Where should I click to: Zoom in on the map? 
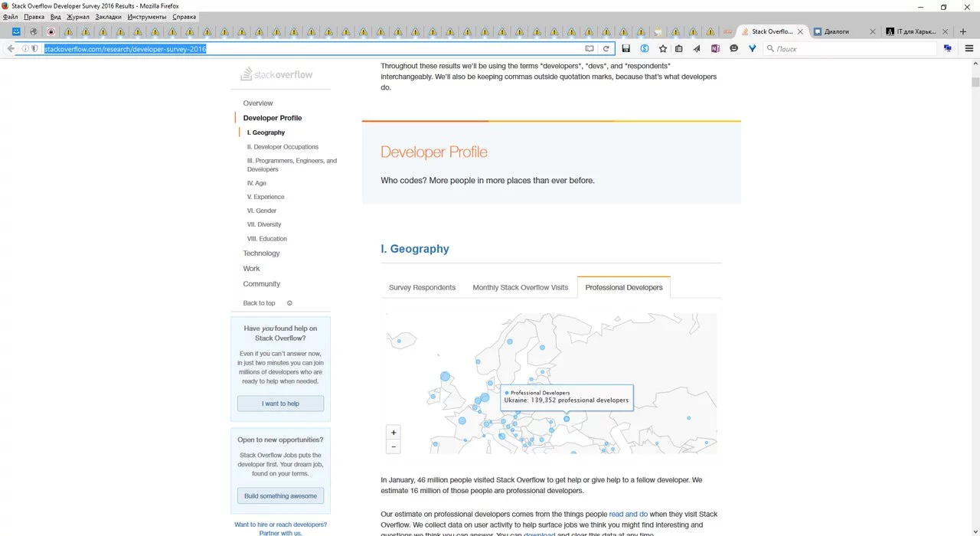394,433
